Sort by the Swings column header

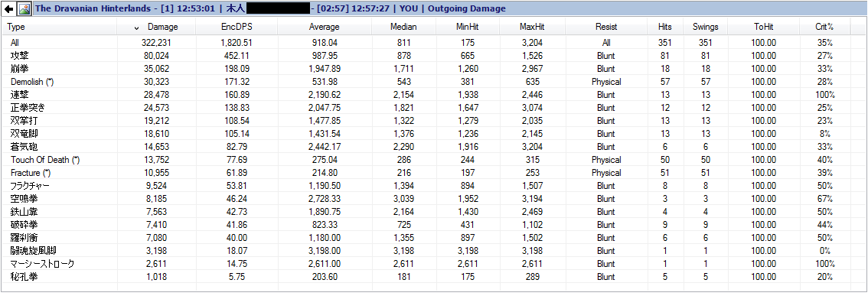click(x=705, y=27)
